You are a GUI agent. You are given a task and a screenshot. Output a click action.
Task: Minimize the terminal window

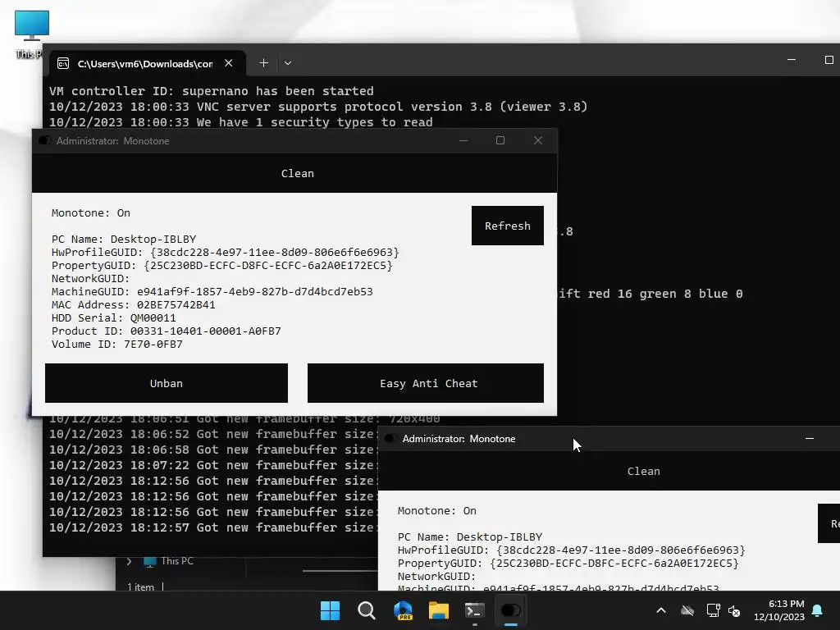pos(792,60)
